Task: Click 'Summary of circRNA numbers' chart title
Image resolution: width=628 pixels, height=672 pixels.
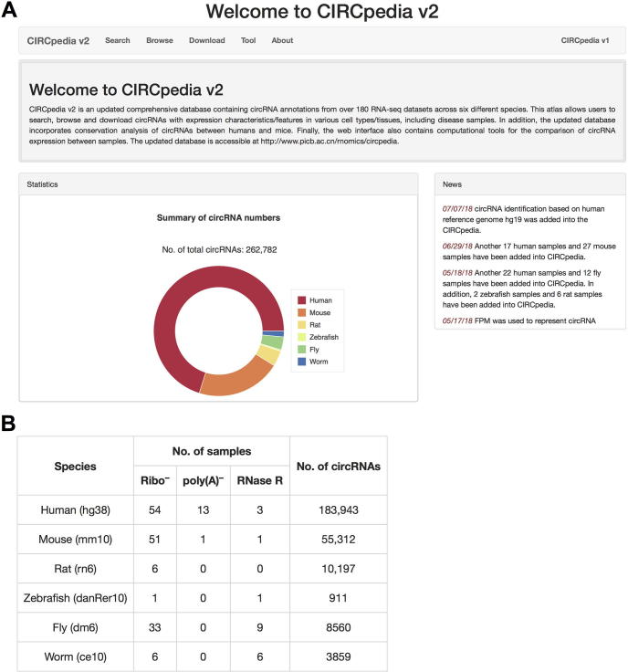Action: [x=218, y=217]
